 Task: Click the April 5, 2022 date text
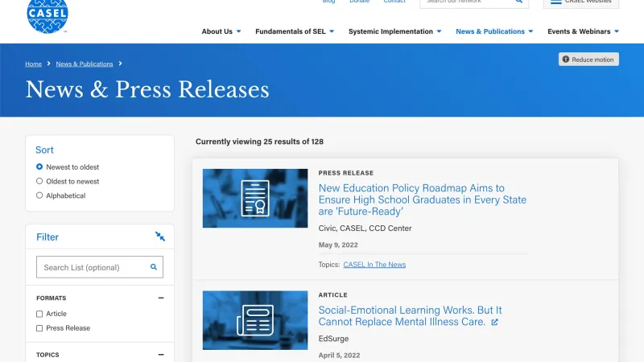click(x=339, y=356)
